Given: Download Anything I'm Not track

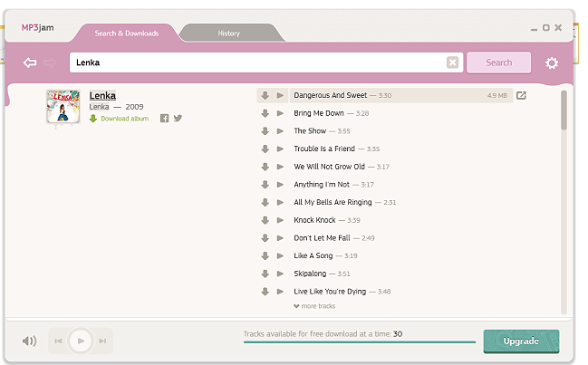Looking at the screenshot, I should pyautogui.click(x=265, y=185).
